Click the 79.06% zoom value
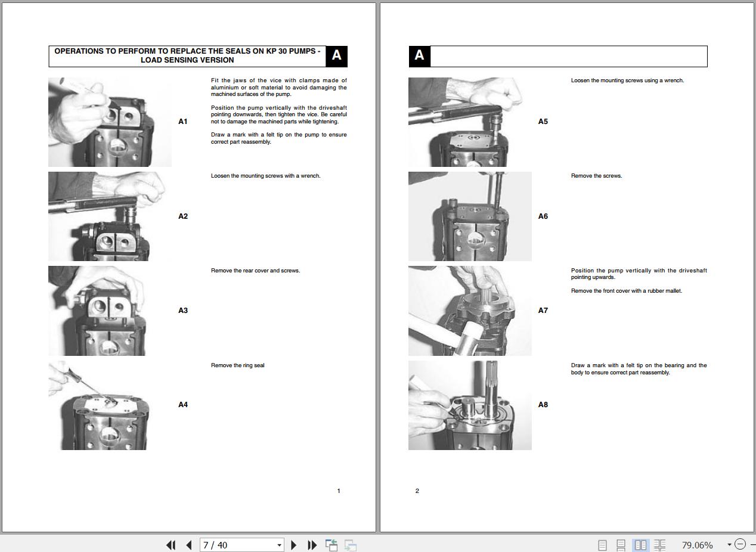Viewport: 756px width, 552px height. (x=697, y=545)
